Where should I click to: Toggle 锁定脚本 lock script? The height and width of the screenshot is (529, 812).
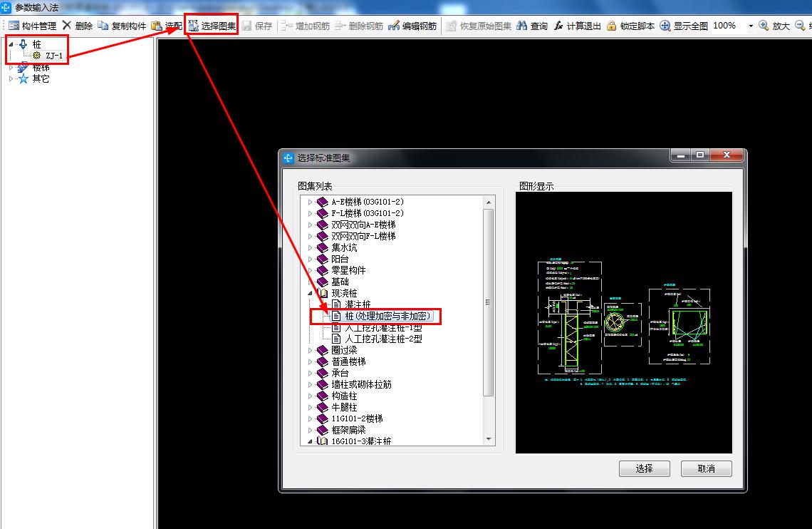[x=631, y=26]
